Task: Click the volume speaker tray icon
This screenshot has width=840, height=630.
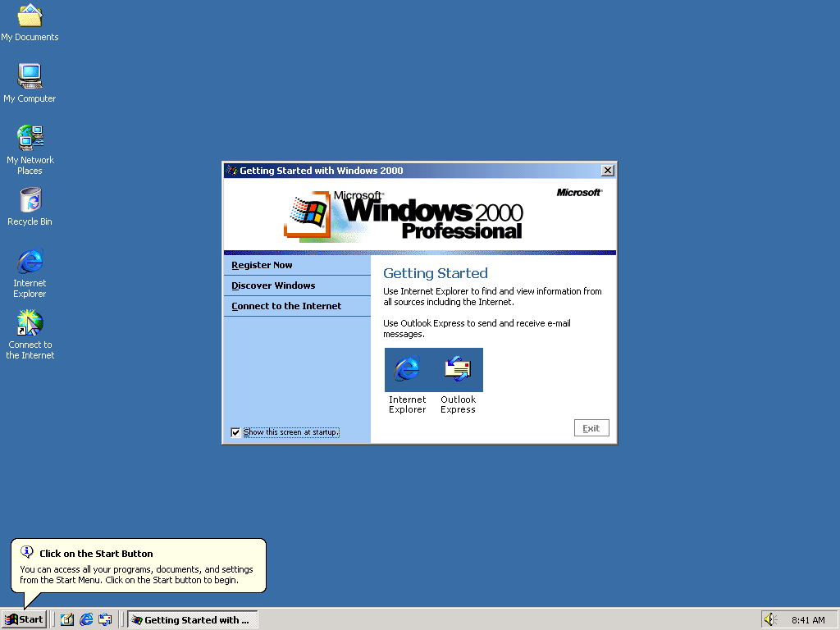Action: (770, 619)
